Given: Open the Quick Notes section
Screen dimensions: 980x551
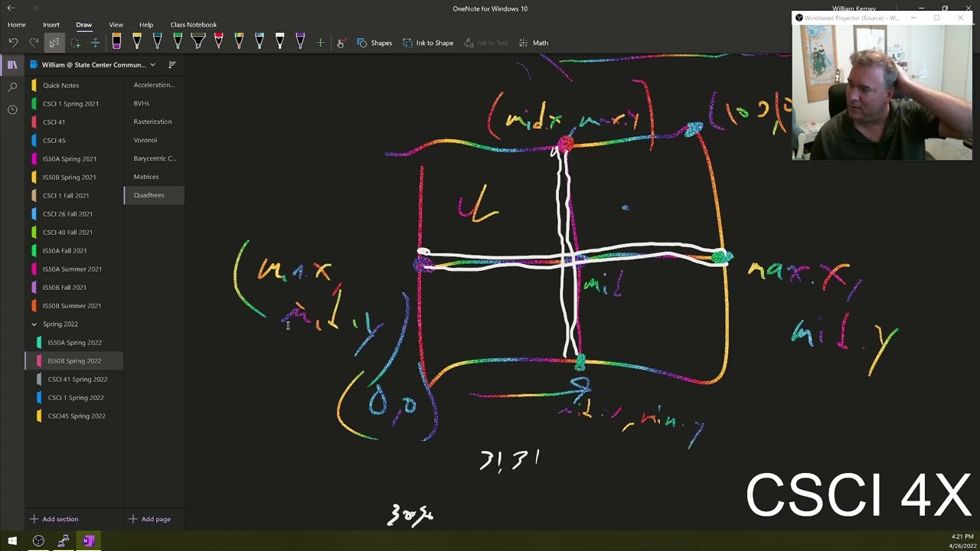Looking at the screenshot, I should tap(74, 85).
